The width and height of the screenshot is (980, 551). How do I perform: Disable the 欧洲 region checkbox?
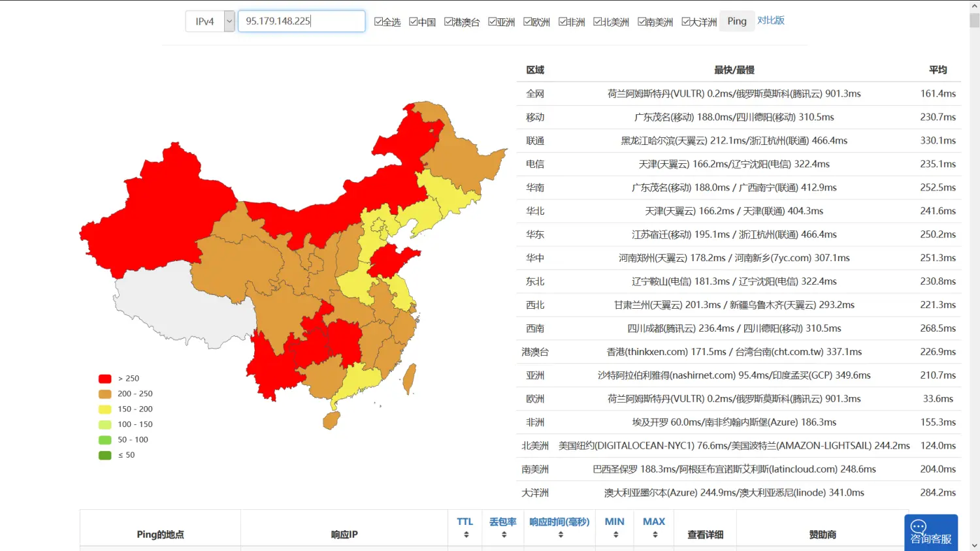click(528, 22)
